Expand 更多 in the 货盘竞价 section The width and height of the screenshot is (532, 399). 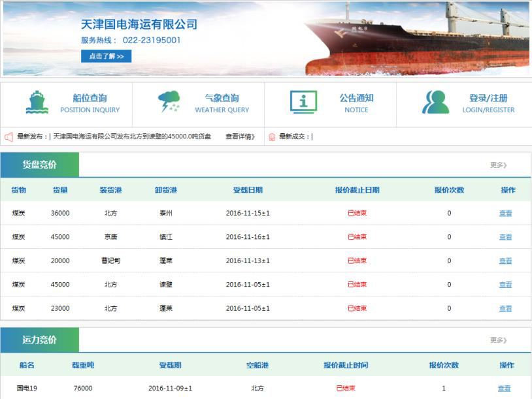[498, 165]
